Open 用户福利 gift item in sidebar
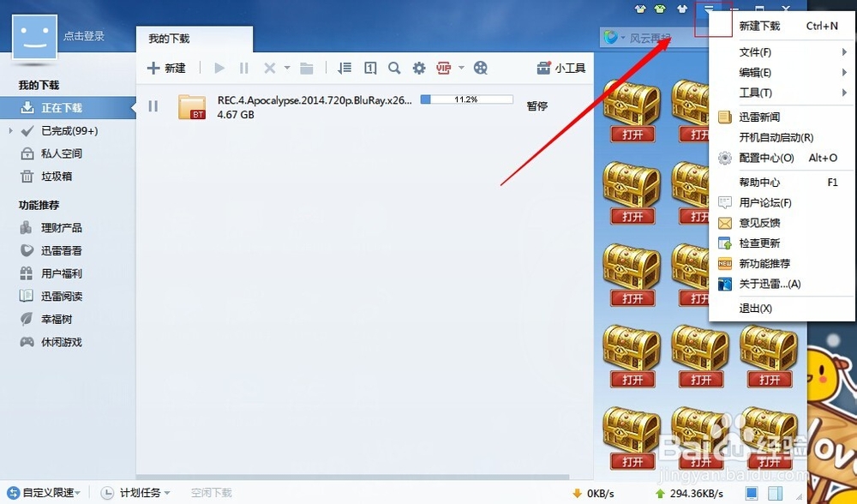Viewport: 857px width, 504px height. [x=61, y=273]
